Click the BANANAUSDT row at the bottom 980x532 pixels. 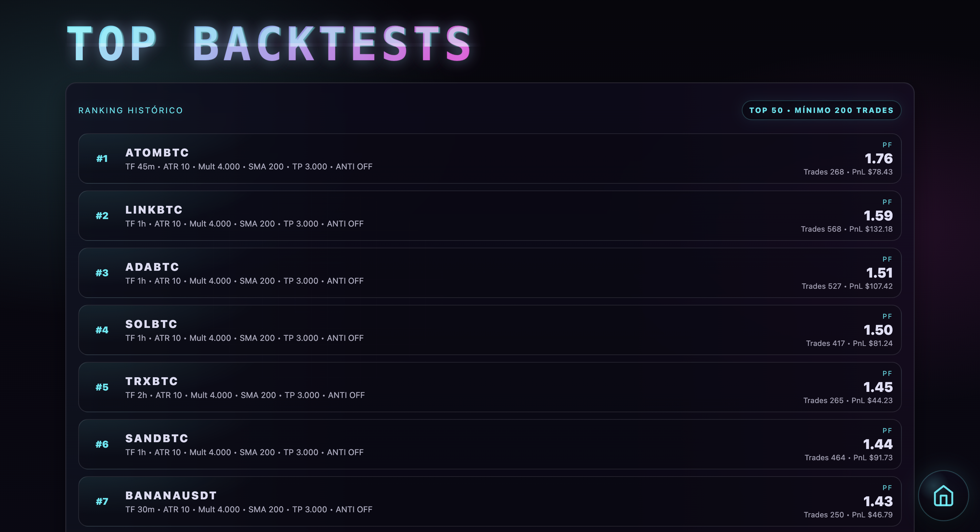490,502
